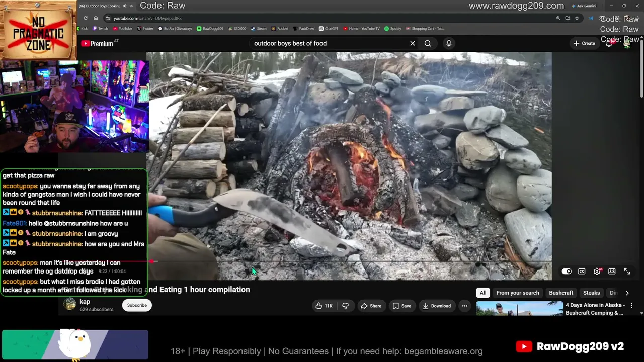This screenshot has width=644, height=362.
Task: Open the Roobet bookmark
Action: coord(280,29)
